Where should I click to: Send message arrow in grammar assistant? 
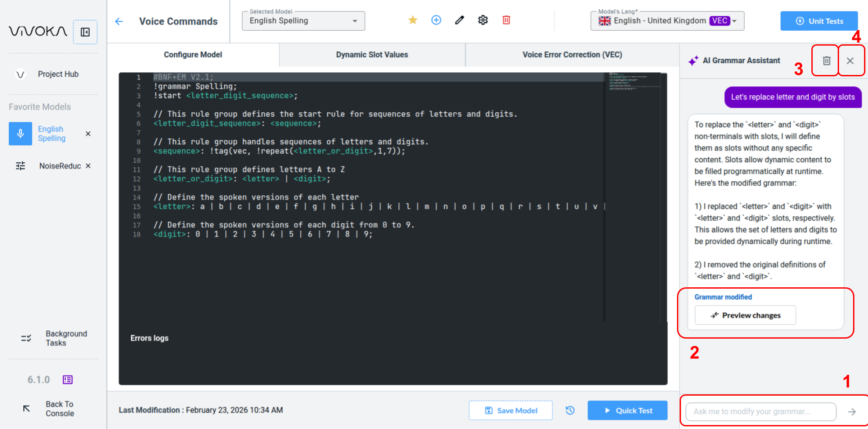point(852,411)
